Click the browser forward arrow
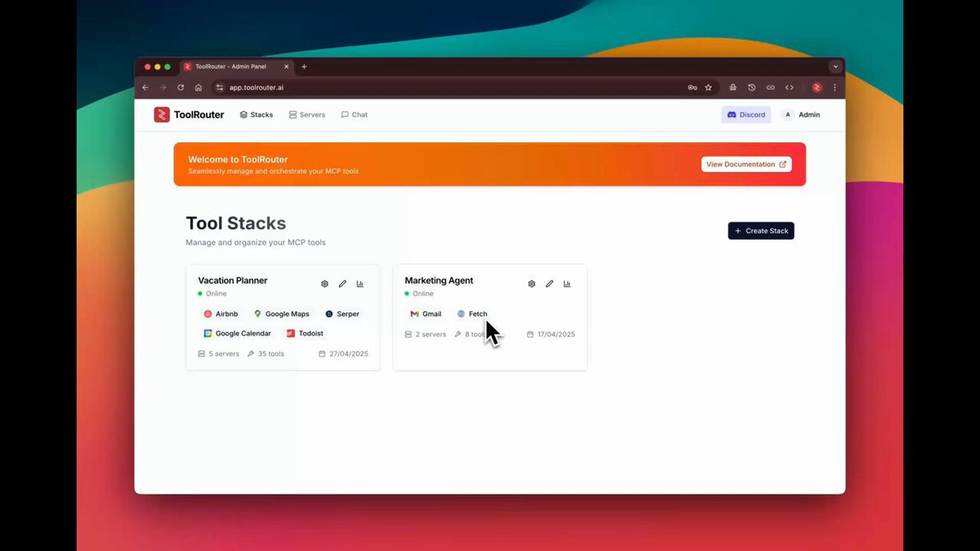 point(163,87)
